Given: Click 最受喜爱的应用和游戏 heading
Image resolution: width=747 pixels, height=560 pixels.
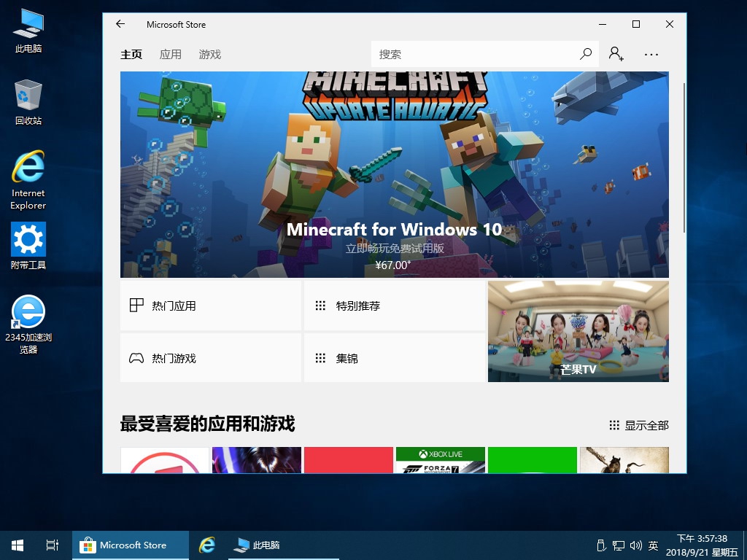Looking at the screenshot, I should (x=208, y=424).
